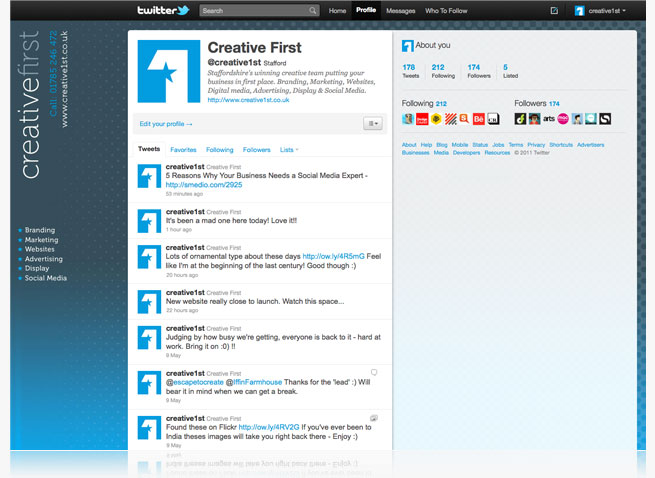Click the Followers 174 section heading

[536, 103]
